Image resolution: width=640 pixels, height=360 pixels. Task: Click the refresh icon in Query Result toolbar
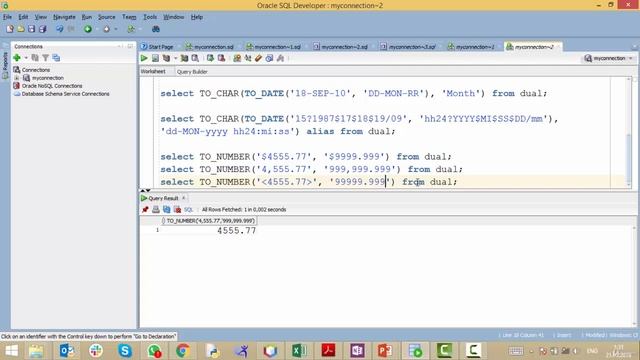(x=167, y=209)
